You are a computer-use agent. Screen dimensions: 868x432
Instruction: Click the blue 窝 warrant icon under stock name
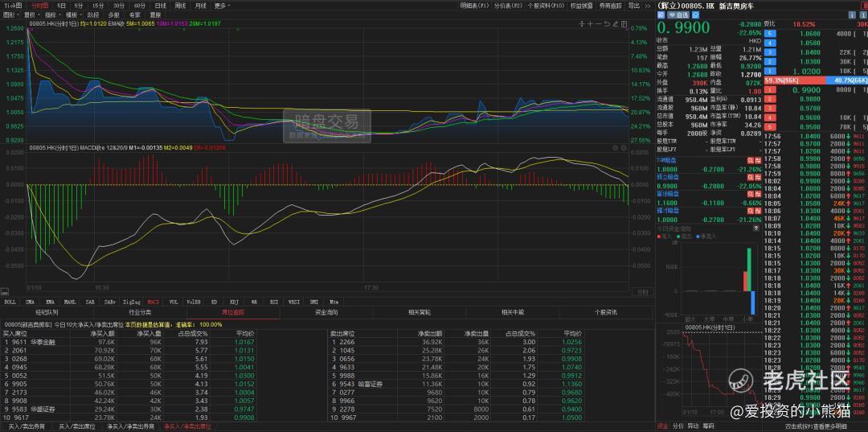point(661,15)
